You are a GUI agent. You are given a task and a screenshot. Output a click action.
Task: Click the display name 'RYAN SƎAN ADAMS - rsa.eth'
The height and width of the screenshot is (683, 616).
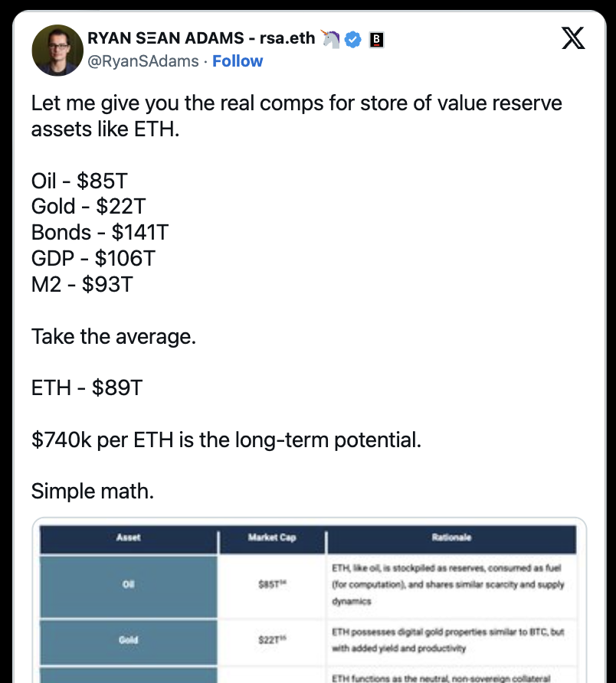201,40
